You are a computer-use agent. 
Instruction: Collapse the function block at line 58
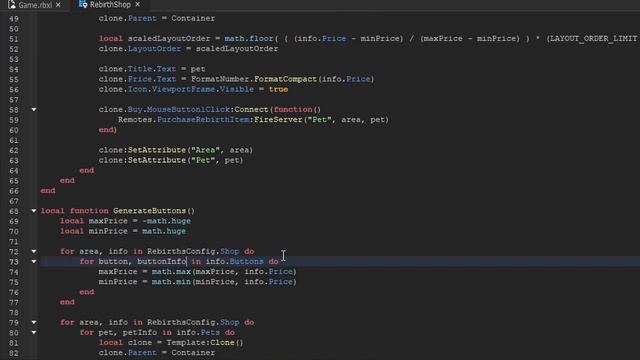(34, 109)
